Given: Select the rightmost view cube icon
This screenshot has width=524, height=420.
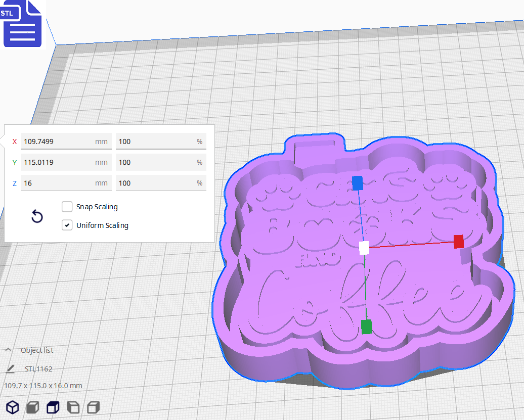Looking at the screenshot, I should (93, 407).
